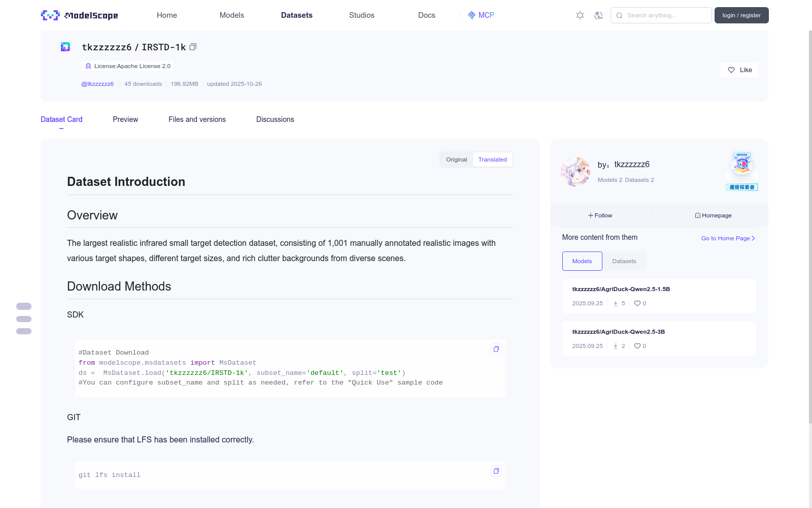Click the 'Download Methods' heading

pyautogui.click(x=119, y=286)
